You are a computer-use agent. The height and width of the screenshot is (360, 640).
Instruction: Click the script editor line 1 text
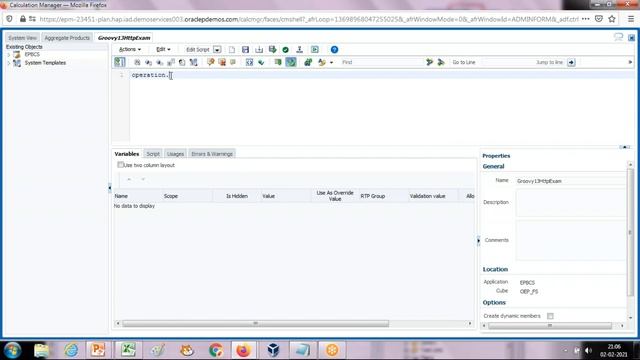coord(149,75)
